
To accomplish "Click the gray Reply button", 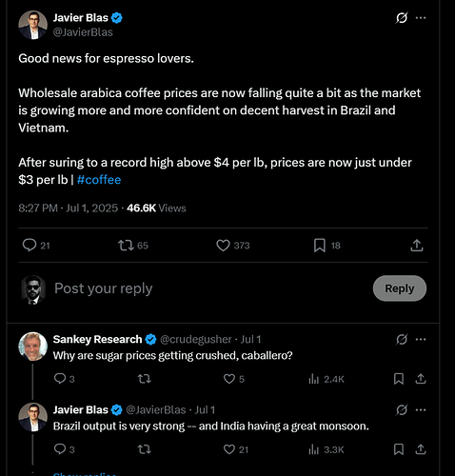I will [x=400, y=288].
